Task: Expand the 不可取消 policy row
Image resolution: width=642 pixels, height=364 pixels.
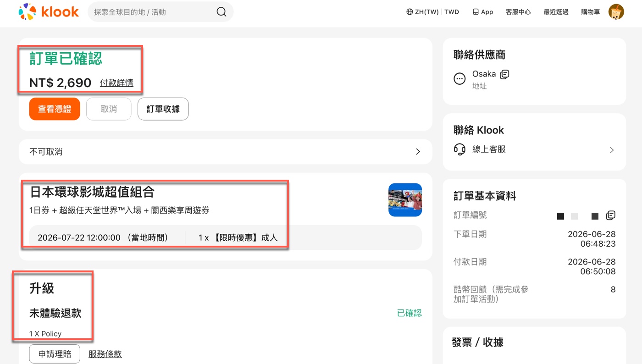Action: pos(225,152)
